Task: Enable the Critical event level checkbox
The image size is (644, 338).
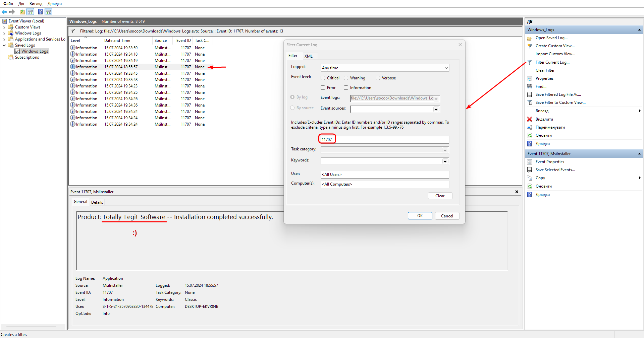Action: coord(323,78)
